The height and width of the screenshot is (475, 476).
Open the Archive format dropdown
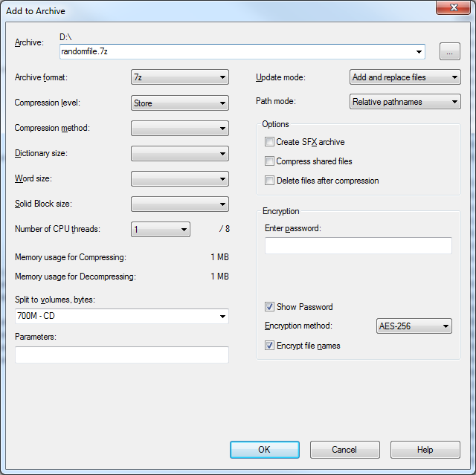[x=180, y=77]
